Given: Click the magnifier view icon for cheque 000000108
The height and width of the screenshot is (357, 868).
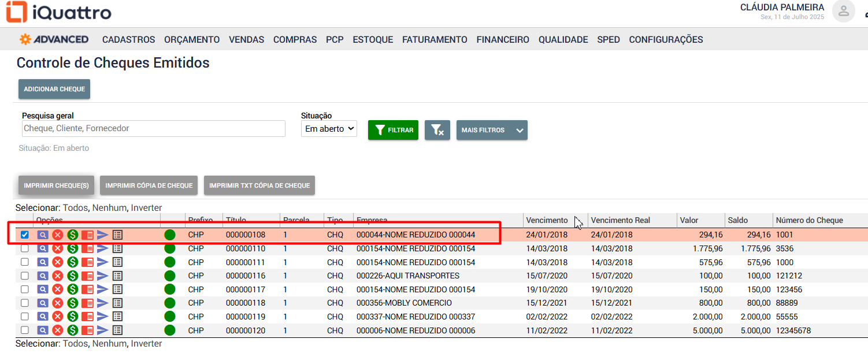Looking at the screenshot, I should click(43, 235).
